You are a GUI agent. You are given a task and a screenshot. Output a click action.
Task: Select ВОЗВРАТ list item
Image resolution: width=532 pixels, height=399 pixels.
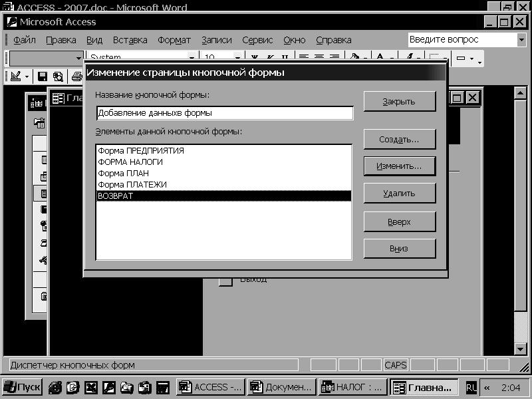[223, 196]
